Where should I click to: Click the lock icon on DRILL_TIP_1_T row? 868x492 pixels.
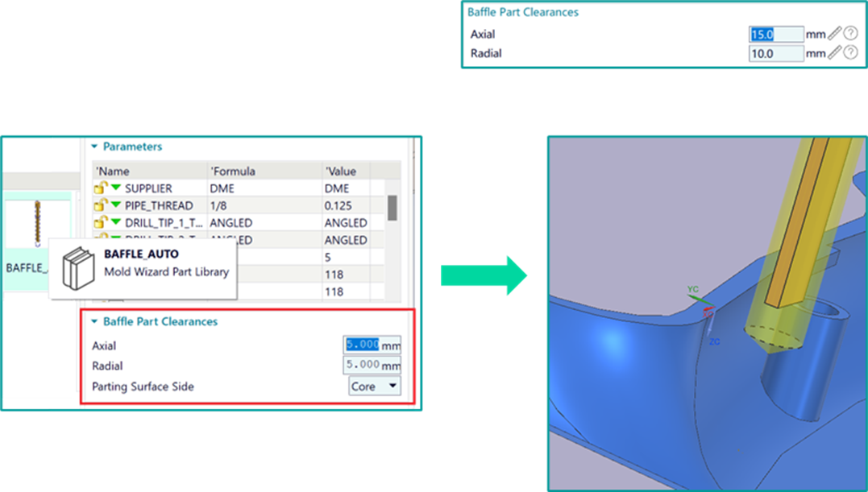point(101,222)
